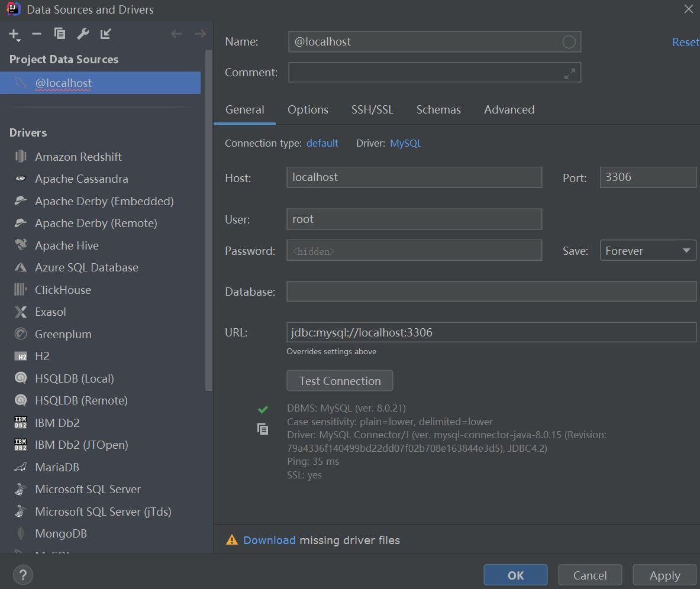Open the Connection type default selector
This screenshot has height=589, width=700.
coord(322,143)
